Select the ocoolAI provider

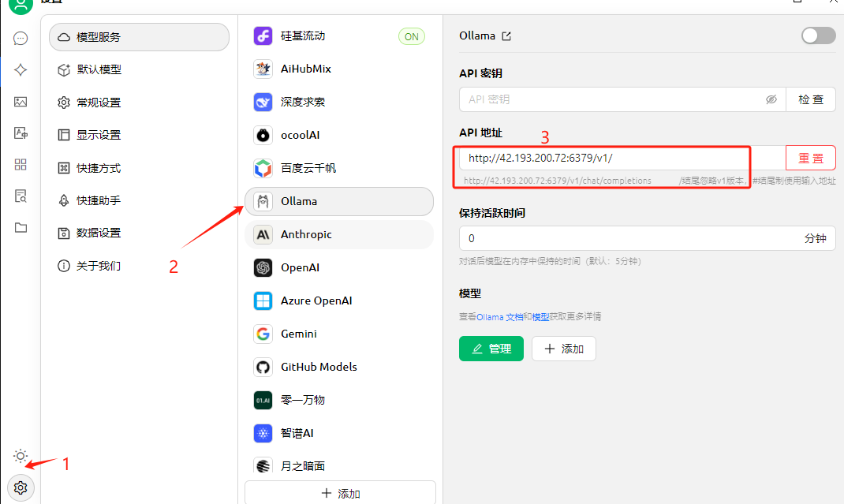point(339,135)
